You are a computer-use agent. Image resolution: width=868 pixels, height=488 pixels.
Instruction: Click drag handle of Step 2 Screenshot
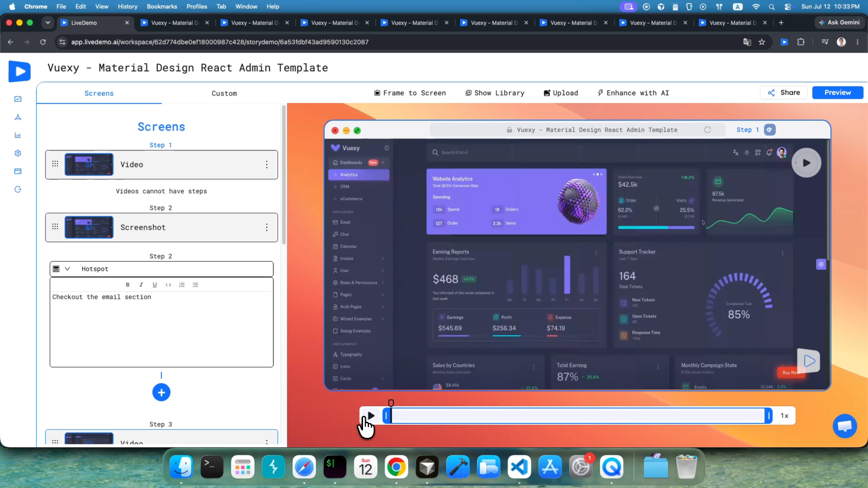55,226
